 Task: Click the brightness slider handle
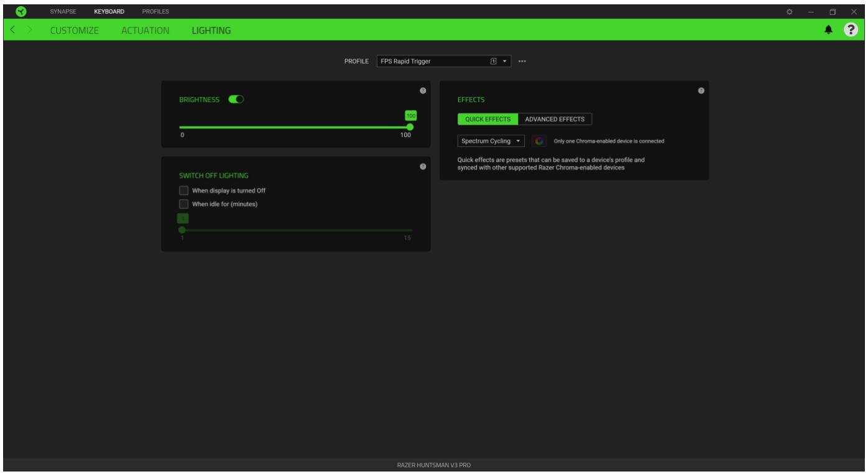[410, 127]
